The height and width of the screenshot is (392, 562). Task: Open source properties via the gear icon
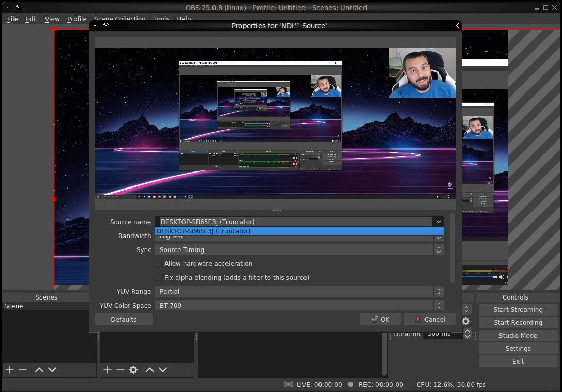[133, 370]
